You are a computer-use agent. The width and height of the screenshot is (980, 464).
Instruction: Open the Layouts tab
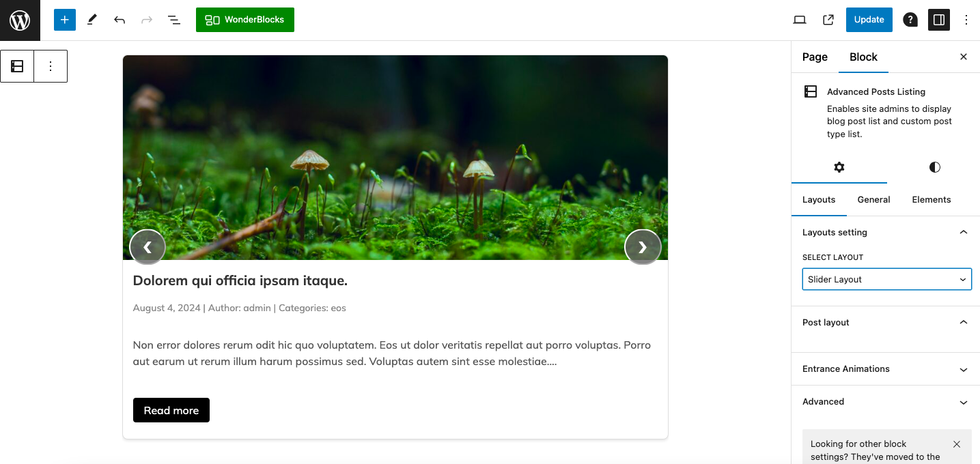click(819, 200)
